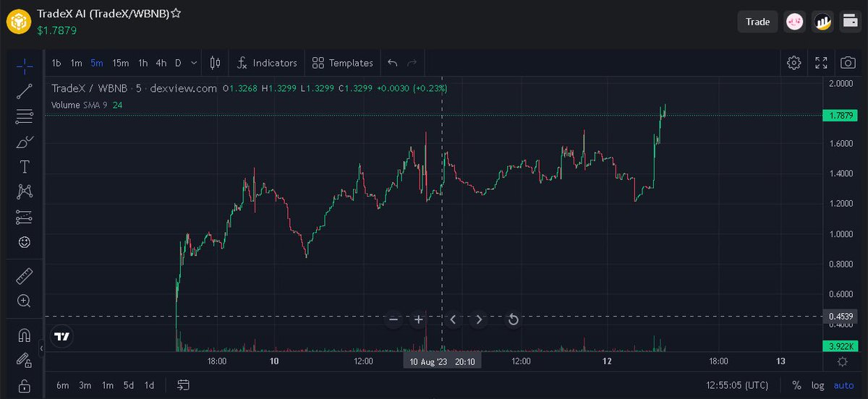Select the brush drawing tool
This screenshot has height=399, width=868.
pyautogui.click(x=25, y=142)
